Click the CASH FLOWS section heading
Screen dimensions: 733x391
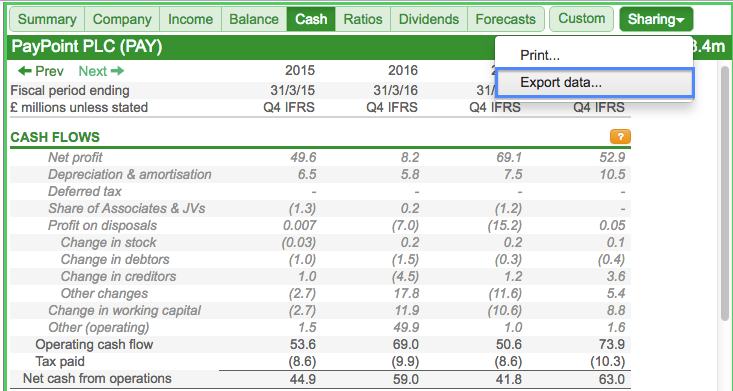point(55,137)
